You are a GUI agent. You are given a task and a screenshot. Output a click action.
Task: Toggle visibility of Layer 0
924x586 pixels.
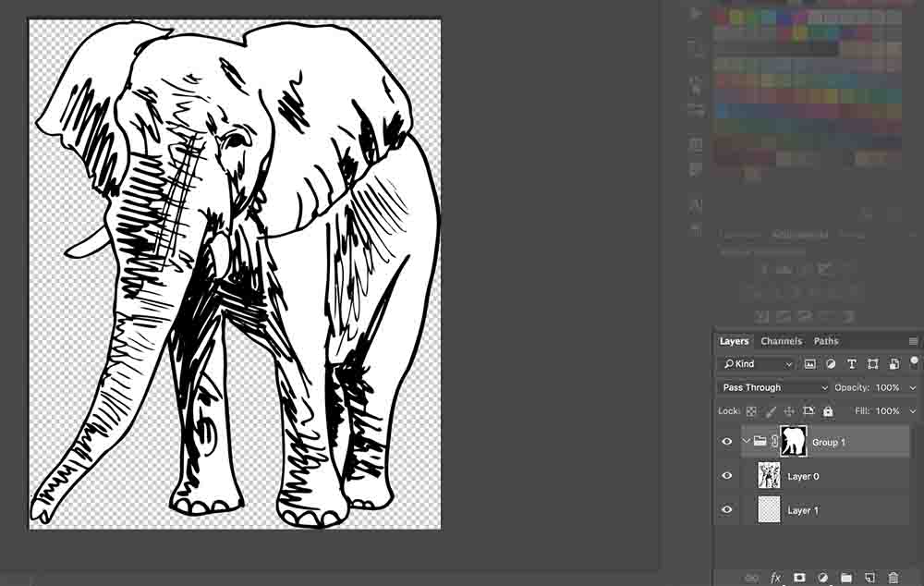tap(727, 476)
